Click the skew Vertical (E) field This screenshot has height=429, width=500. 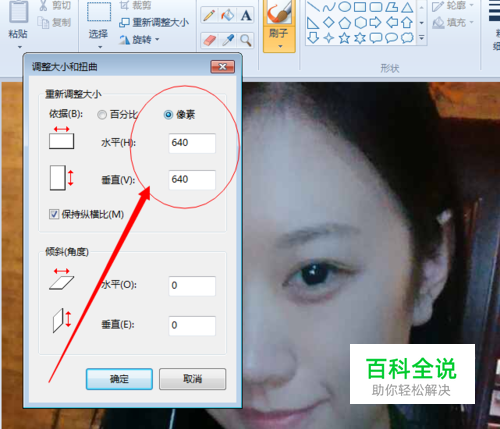[x=192, y=326]
